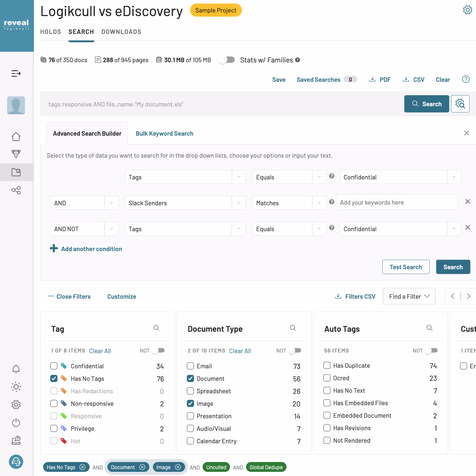Click Close Filters link
Viewport: 476px width, 476px height.
[69, 296]
